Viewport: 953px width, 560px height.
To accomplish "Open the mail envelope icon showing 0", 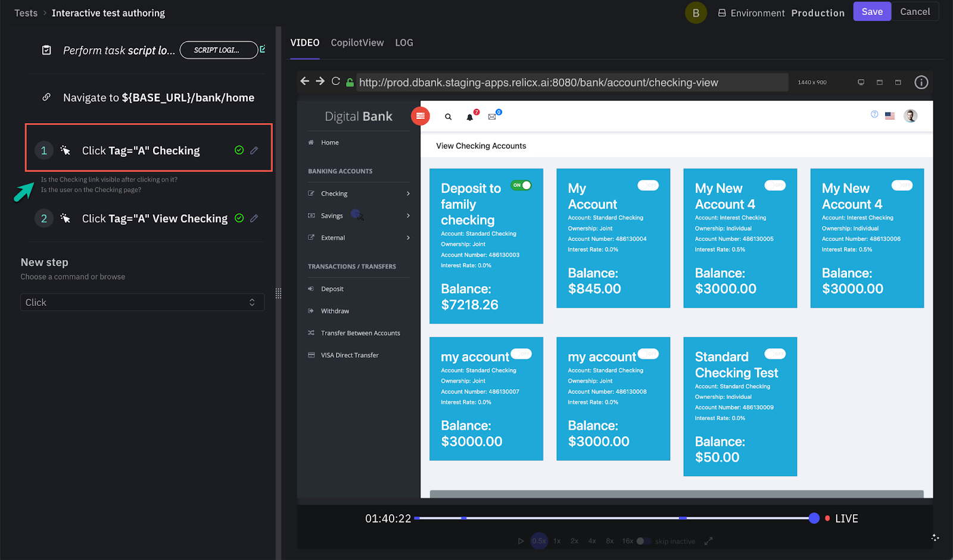I will pos(492,117).
